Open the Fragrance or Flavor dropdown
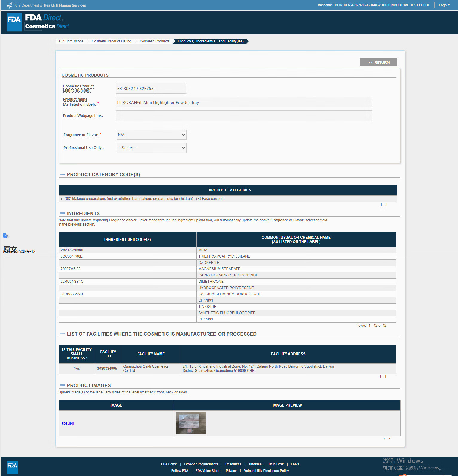458x476 pixels. (151, 135)
